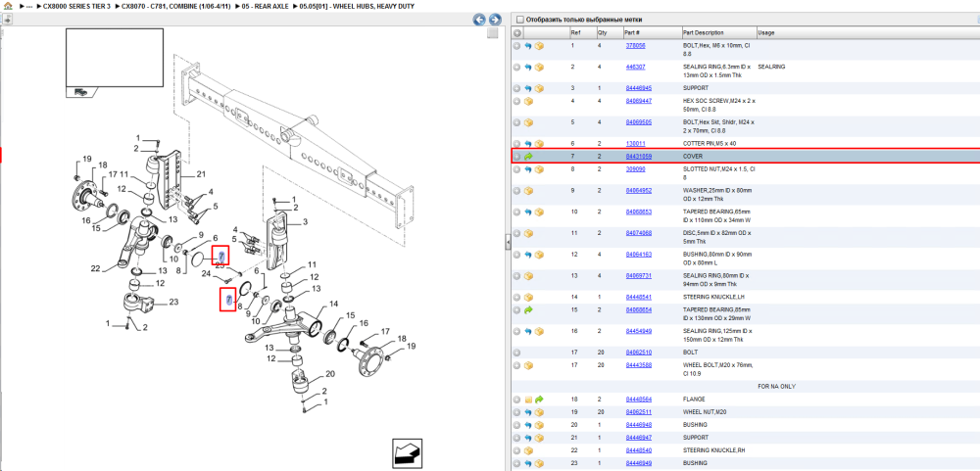Click callout 21 on the diagram
This screenshot has height=471, width=980.
(201, 174)
